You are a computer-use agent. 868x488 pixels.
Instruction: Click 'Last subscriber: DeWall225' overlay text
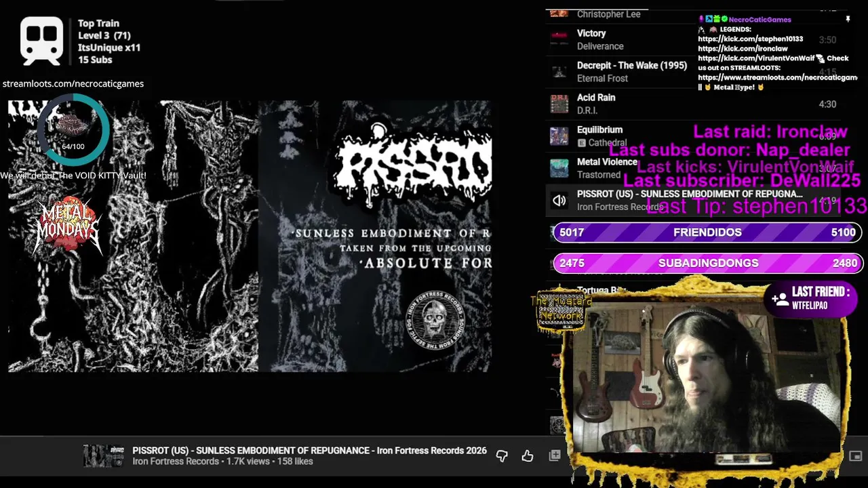(x=742, y=180)
